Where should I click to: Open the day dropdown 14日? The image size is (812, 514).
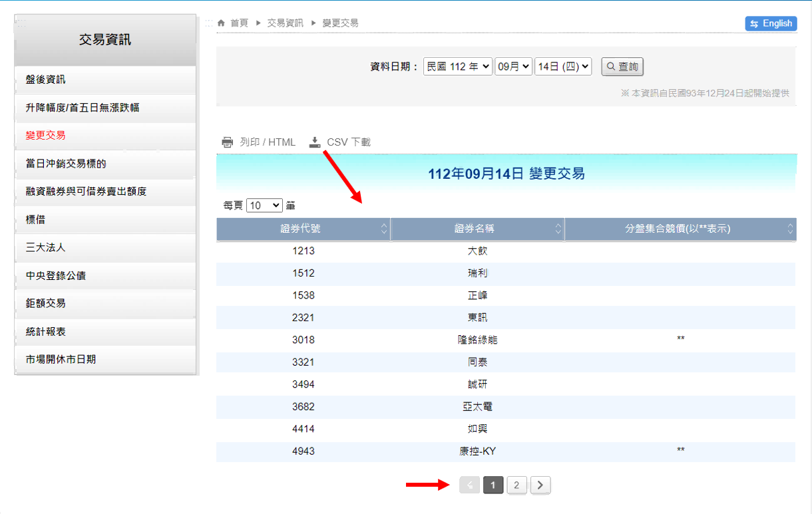pyautogui.click(x=563, y=66)
